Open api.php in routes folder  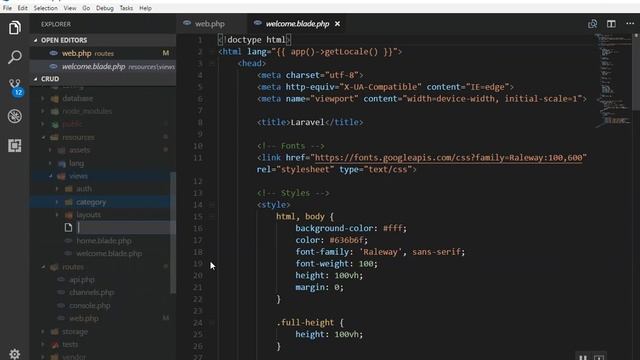[x=82, y=280]
